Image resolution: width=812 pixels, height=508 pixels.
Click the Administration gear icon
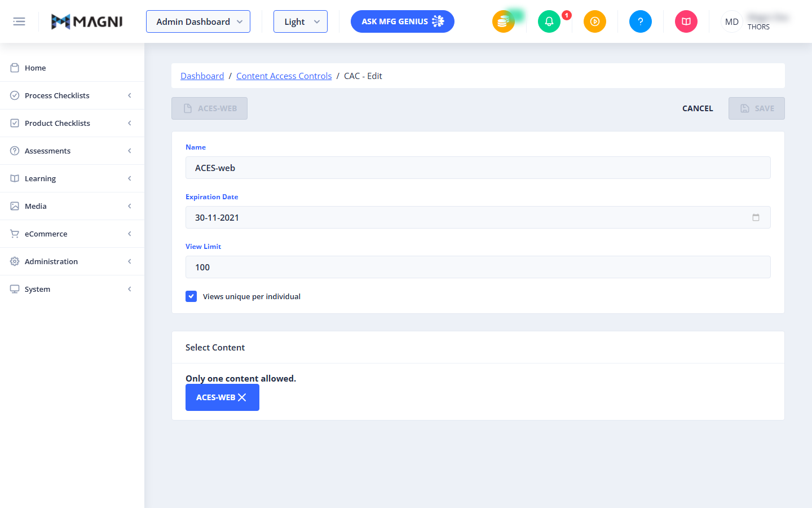pyautogui.click(x=15, y=261)
